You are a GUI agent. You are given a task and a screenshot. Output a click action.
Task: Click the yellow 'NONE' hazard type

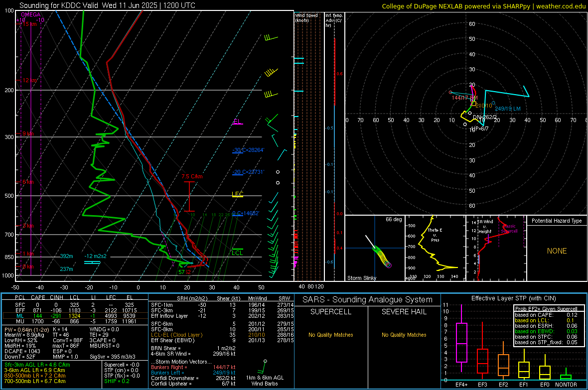pyautogui.click(x=557, y=251)
